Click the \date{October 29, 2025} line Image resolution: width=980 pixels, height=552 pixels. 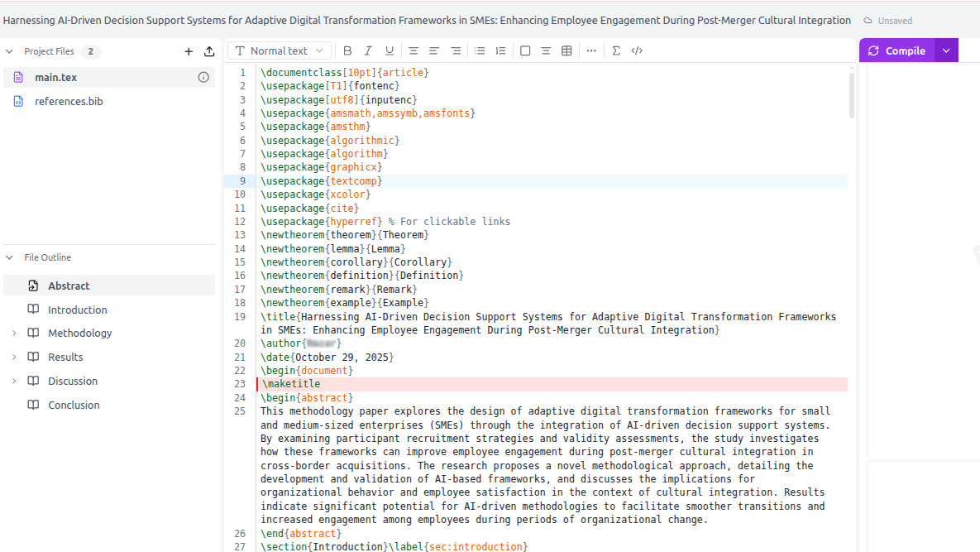tap(327, 357)
